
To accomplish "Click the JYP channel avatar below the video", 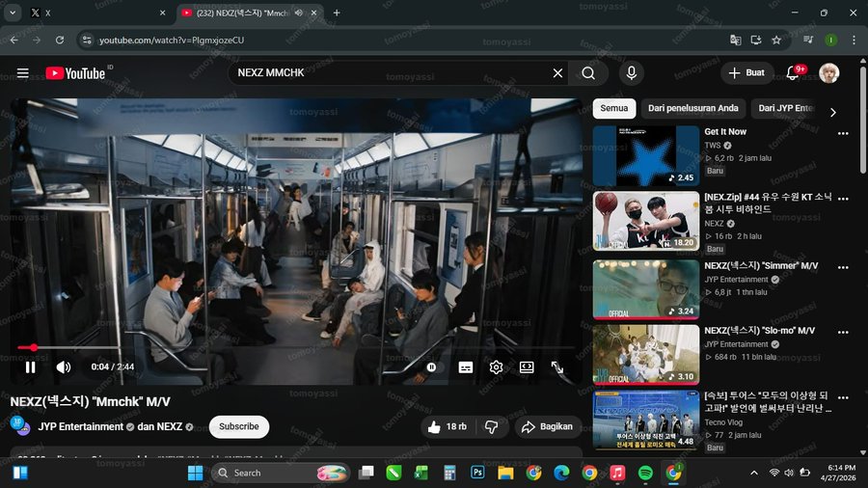I will tap(20, 426).
